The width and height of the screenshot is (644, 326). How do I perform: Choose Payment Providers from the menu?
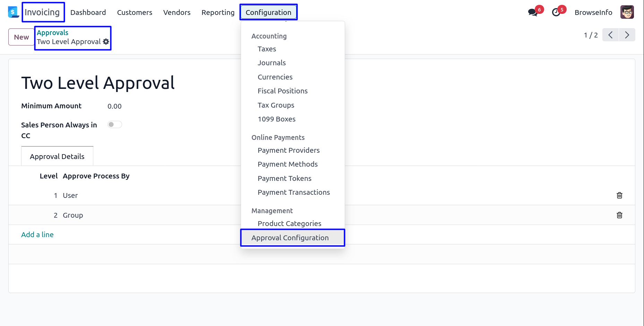pyautogui.click(x=289, y=150)
